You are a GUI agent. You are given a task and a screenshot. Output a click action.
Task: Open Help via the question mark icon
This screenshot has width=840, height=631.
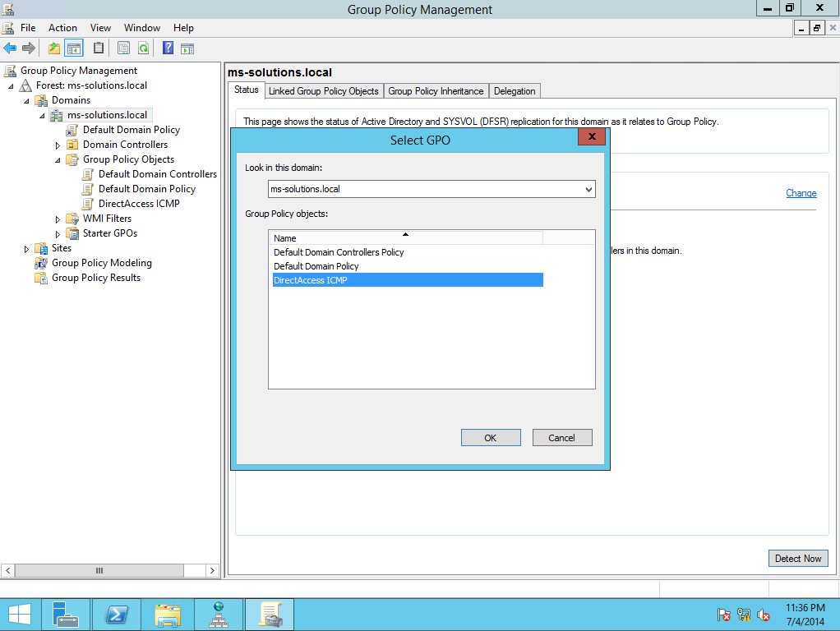(168, 48)
